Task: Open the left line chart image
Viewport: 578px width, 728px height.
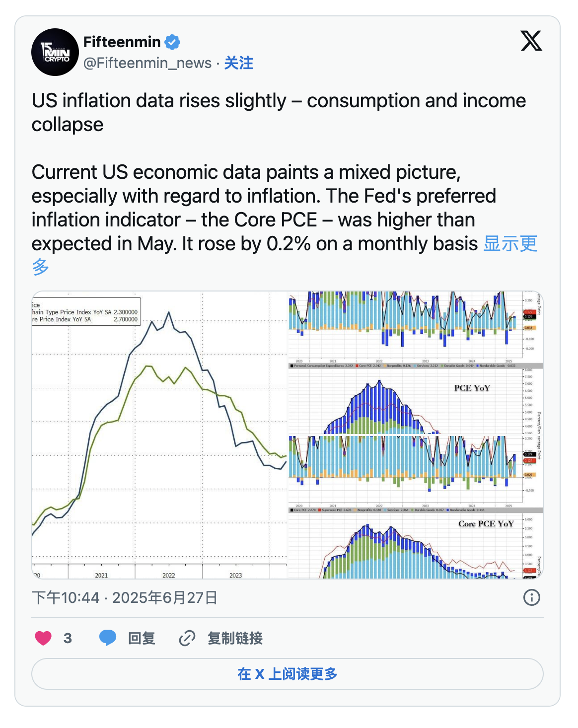Action: click(x=159, y=435)
